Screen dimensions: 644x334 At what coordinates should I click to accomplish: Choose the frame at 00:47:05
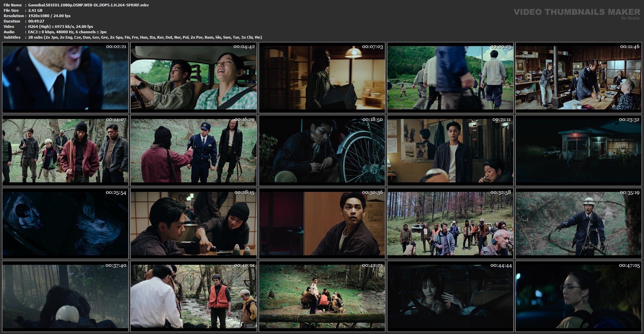(x=578, y=296)
